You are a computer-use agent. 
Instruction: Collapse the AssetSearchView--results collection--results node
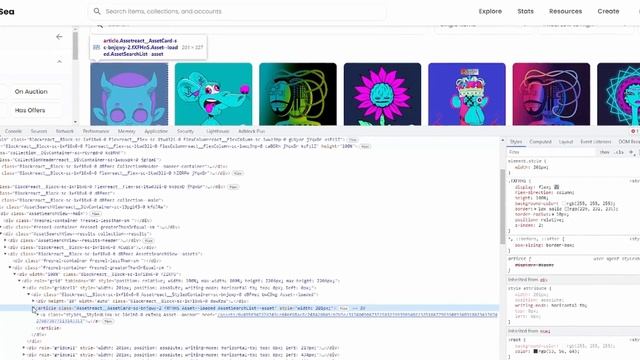tap(1, 234)
